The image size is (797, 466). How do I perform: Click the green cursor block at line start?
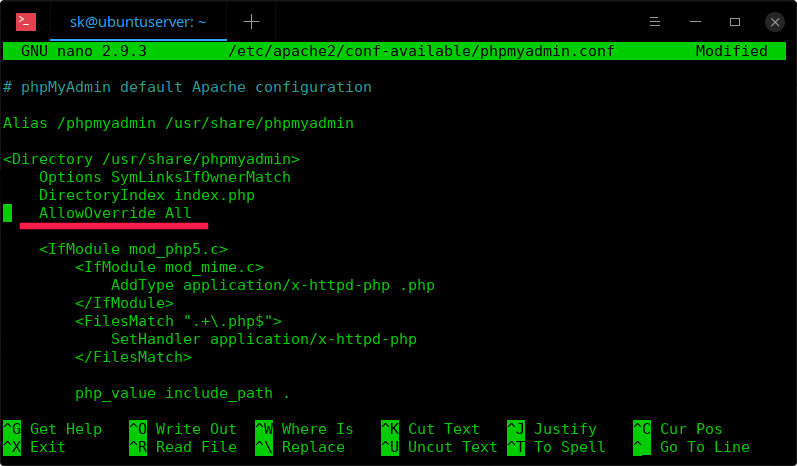tap(8, 213)
